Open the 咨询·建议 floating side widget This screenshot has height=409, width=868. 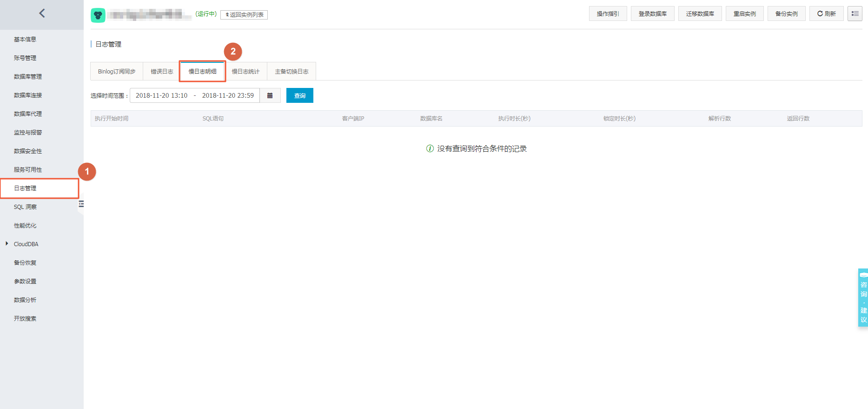coord(863,297)
